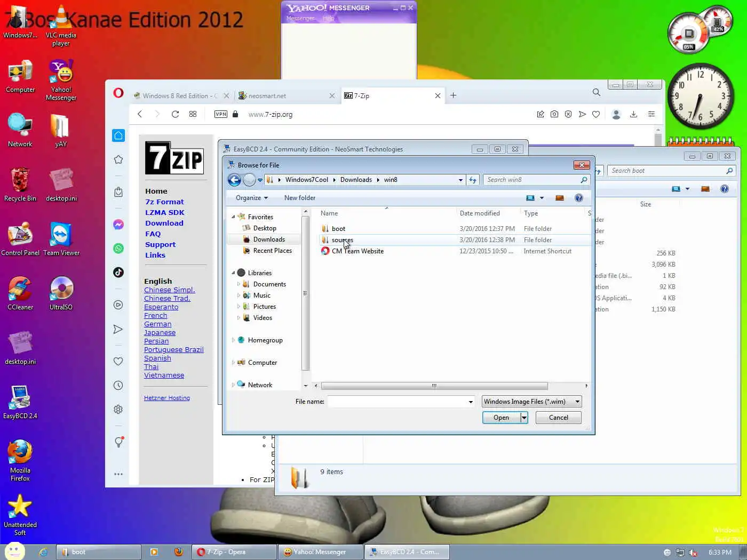Open Opera downloads icon
Image resolution: width=747 pixels, height=560 pixels.
point(633,114)
